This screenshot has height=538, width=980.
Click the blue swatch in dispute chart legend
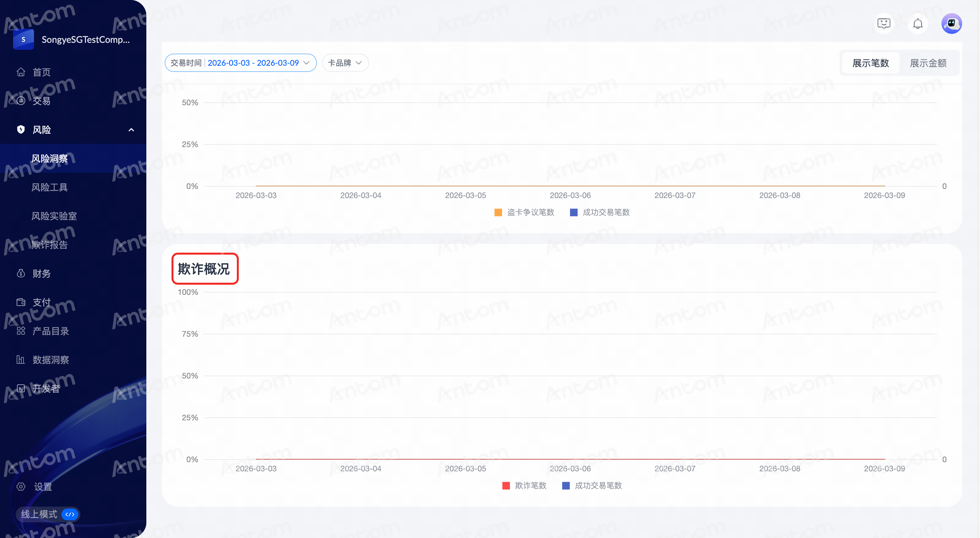[574, 212]
